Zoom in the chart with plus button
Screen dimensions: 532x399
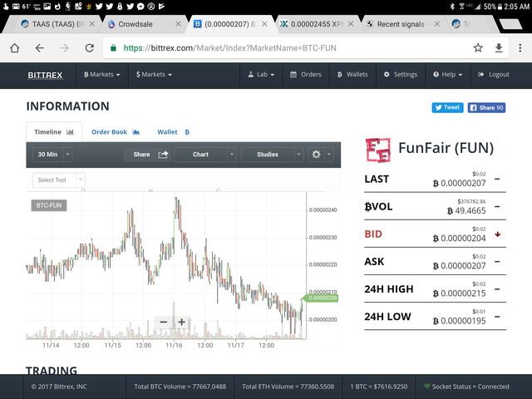coord(182,322)
